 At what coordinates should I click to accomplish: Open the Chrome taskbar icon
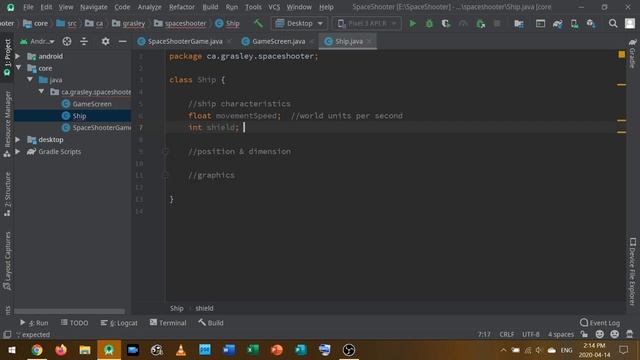pyautogui.click(x=37, y=350)
